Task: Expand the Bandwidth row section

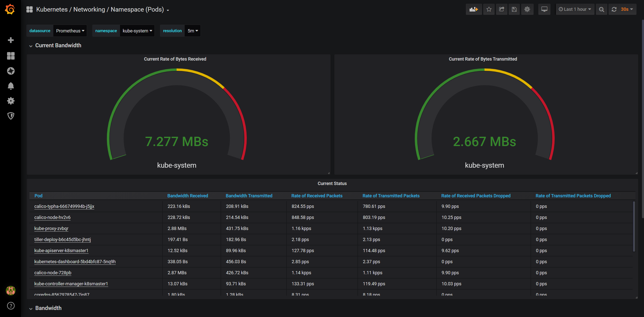Action: (48, 308)
